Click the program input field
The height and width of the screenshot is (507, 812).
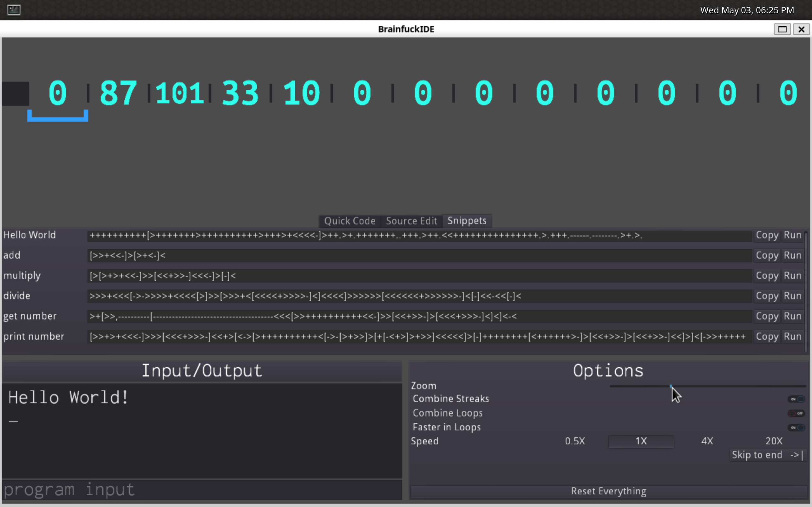pyautogui.click(x=201, y=490)
